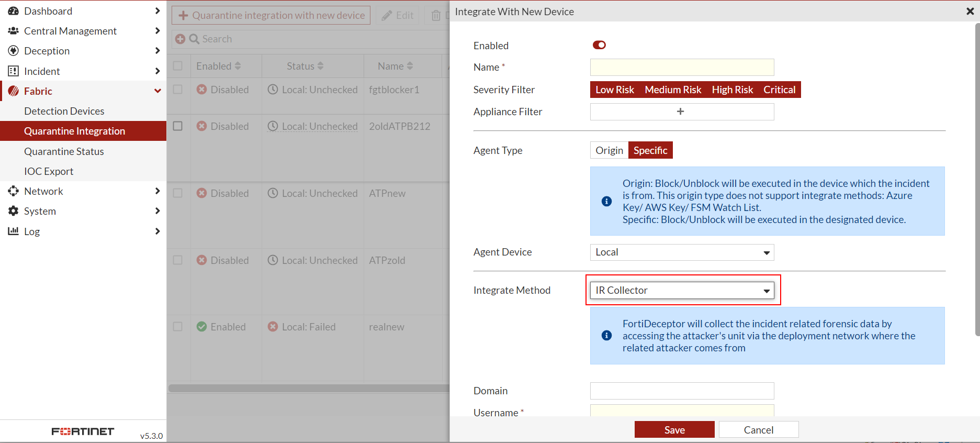Click the Incident sidebar icon

(x=14, y=71)
